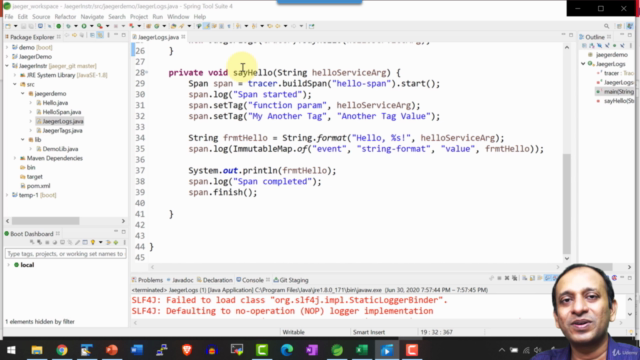This screenshot has width=640, height=360.
Task: Open the Boot Dashboard view menu
Action: [124, 242]
